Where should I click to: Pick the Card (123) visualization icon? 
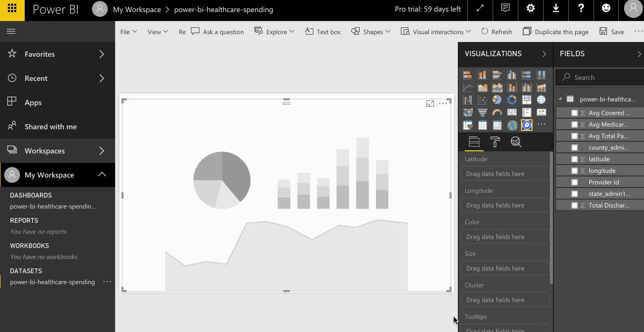(512, 112)
